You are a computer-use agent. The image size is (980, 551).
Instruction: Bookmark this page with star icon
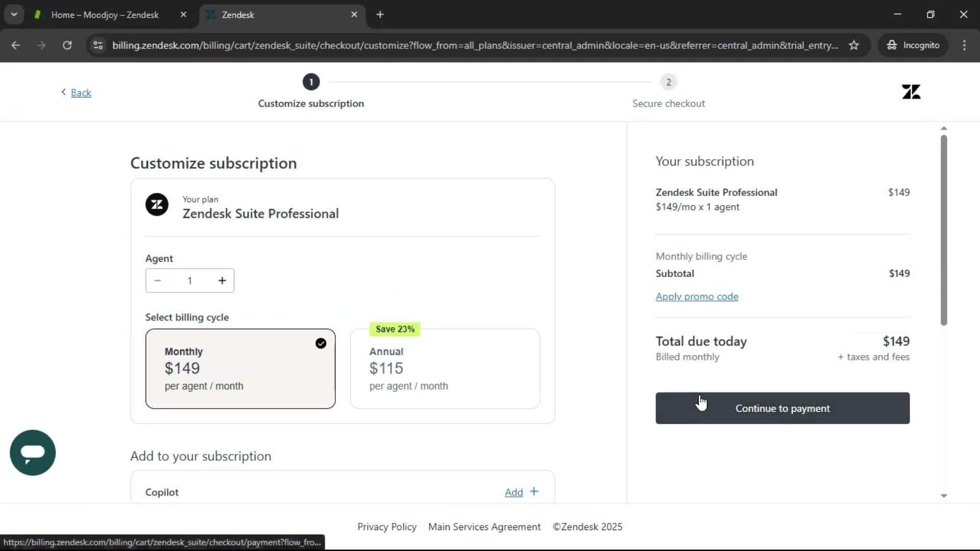[x=854, y=45]
